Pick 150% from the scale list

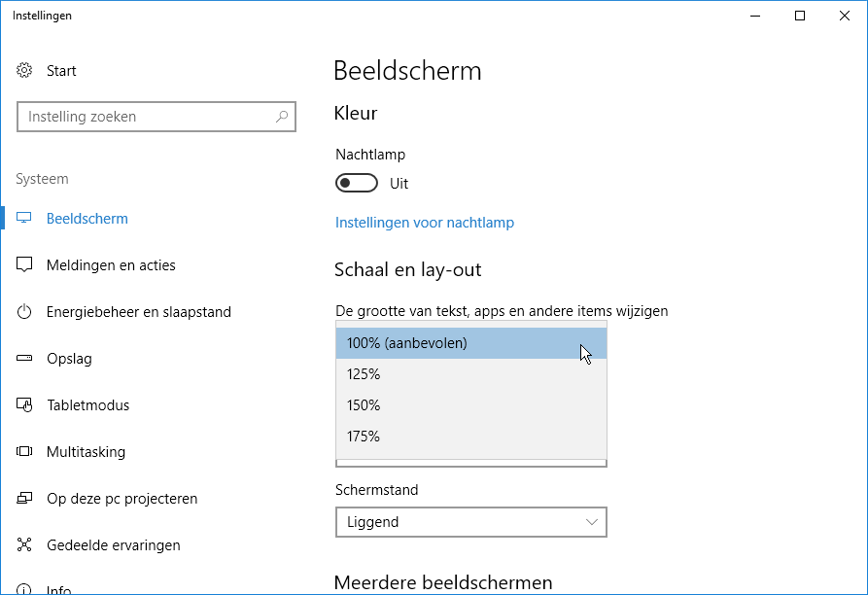(471, 405)
